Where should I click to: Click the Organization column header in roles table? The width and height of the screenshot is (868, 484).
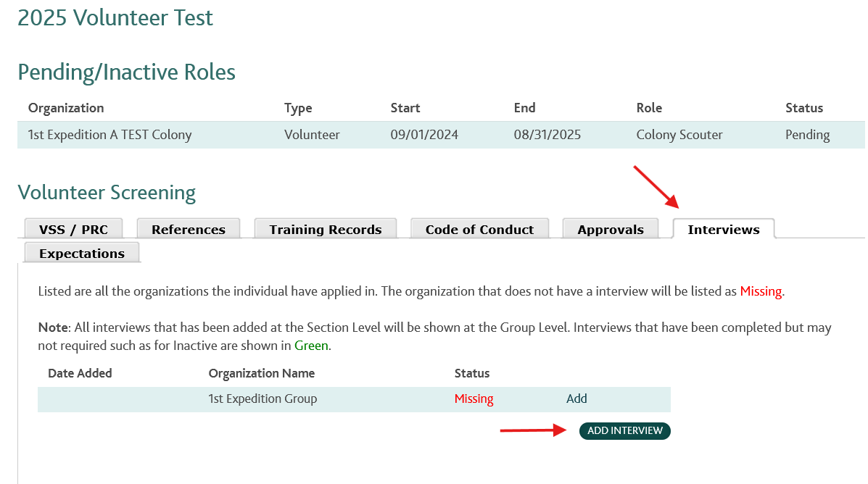[x=66, y=108]
